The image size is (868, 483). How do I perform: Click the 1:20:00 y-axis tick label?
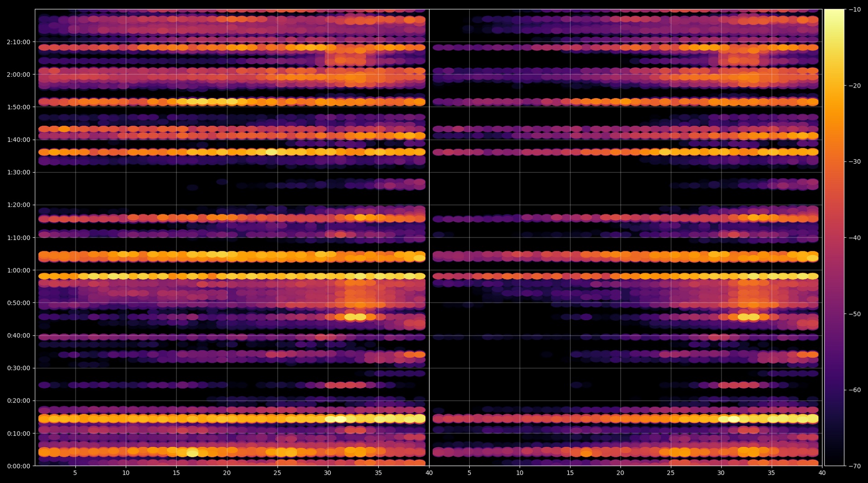click(x=19, y=205)
